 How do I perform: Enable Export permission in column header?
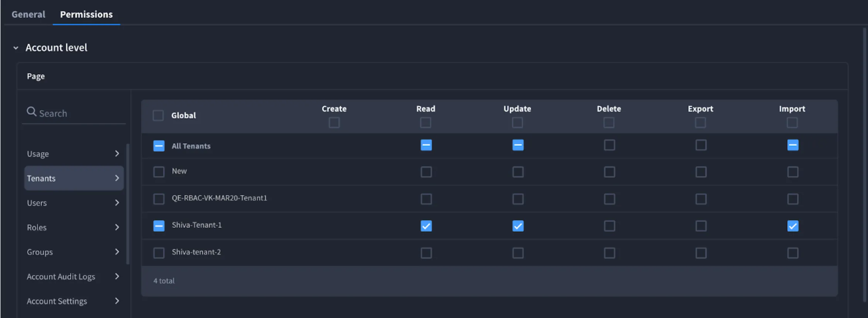700,122
